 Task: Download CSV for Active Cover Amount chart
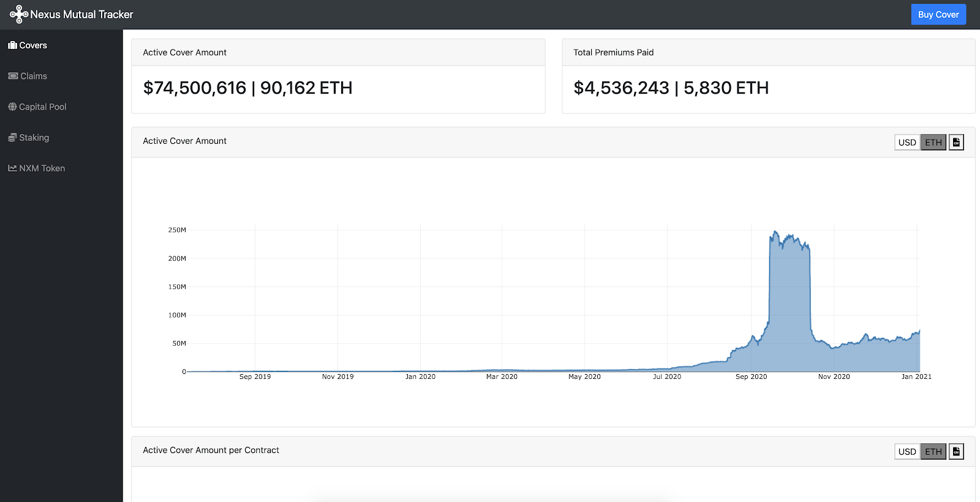pyautogui.click(x=956, y=142)
